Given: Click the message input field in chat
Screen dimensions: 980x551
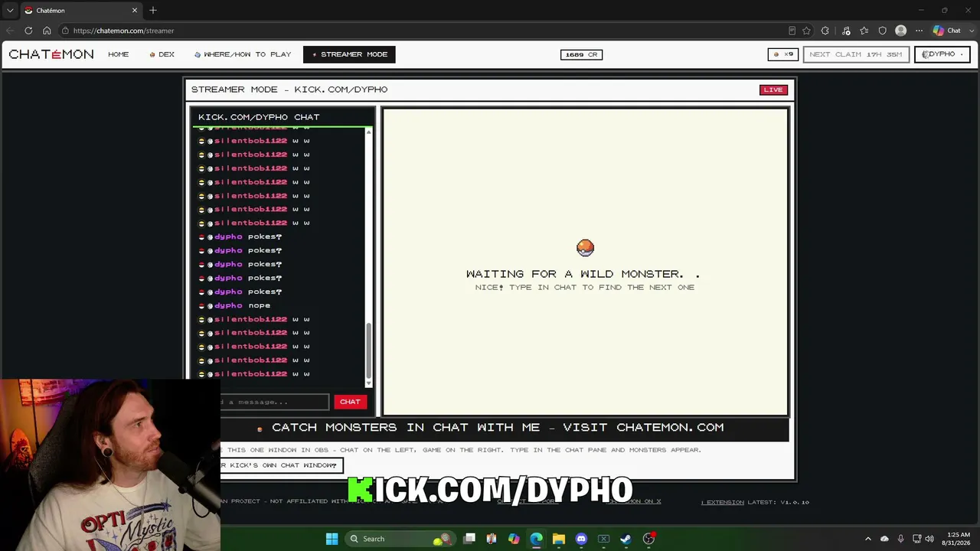Looking at the screenshot, I should pyautogui.click(x=275, y=402).
